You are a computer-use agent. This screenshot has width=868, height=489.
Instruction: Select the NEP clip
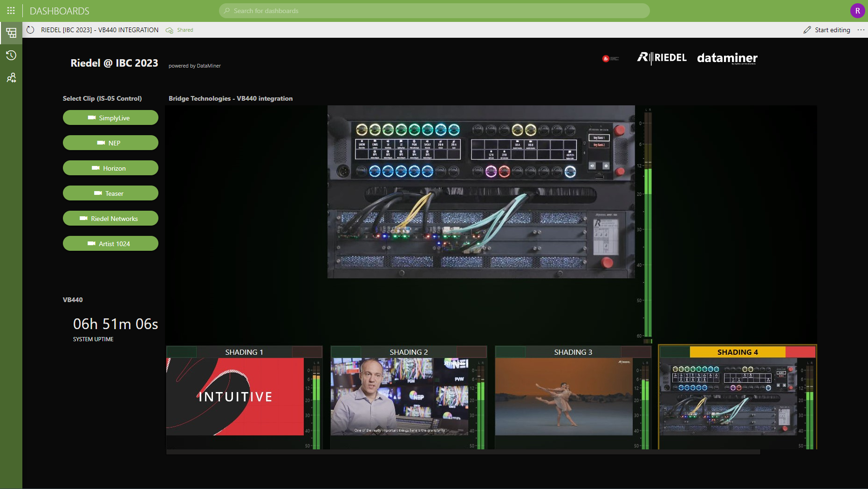(x=110, y=143)
